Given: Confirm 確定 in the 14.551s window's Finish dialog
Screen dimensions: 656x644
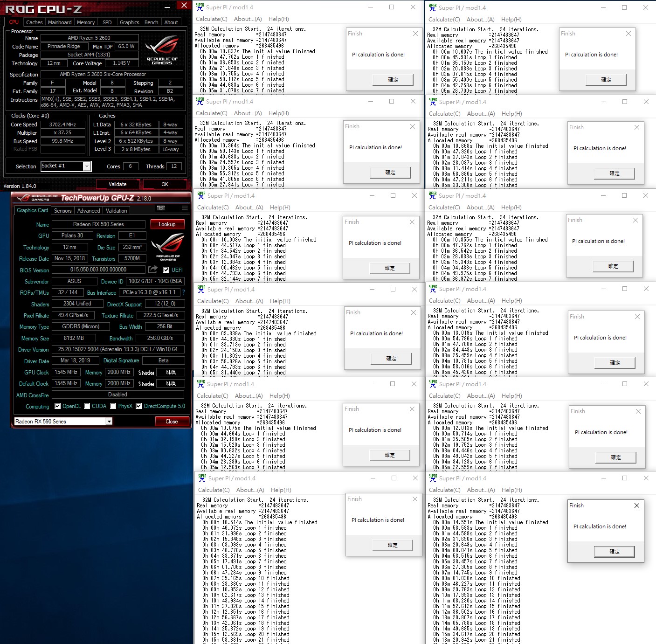Looking at the screenshot, I should coord(614,552).
